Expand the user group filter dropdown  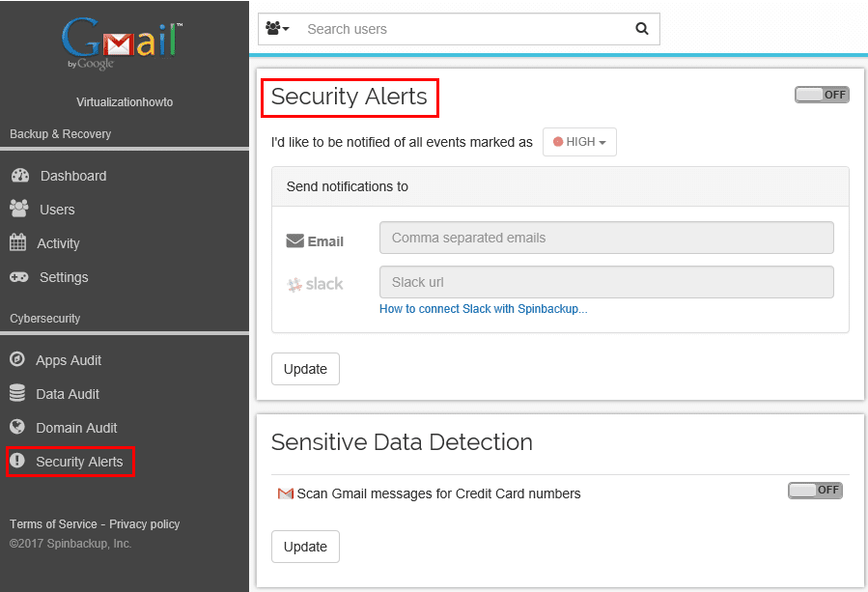click(278, 29)
